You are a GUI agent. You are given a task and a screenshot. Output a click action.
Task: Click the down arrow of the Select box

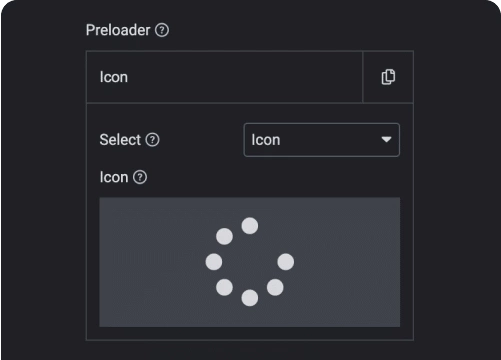pyautogui.click(x=386, y=139)
